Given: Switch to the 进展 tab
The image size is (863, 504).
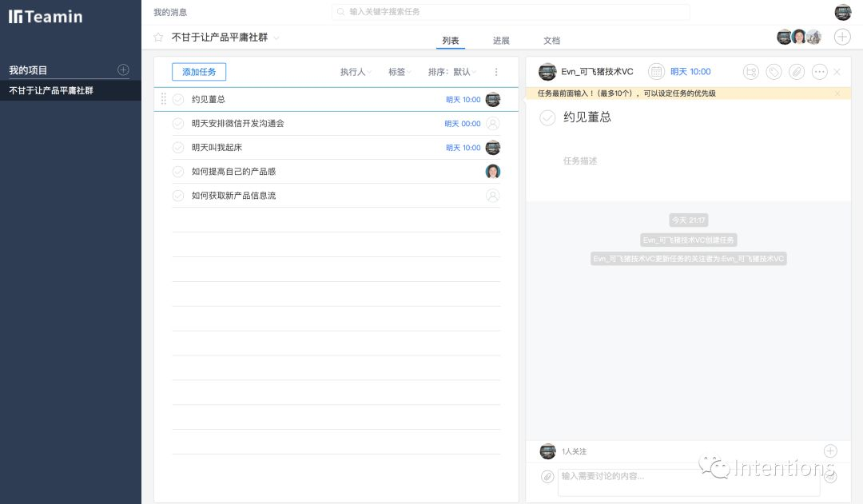Looking at the screenshot, I should pos(501,41).
